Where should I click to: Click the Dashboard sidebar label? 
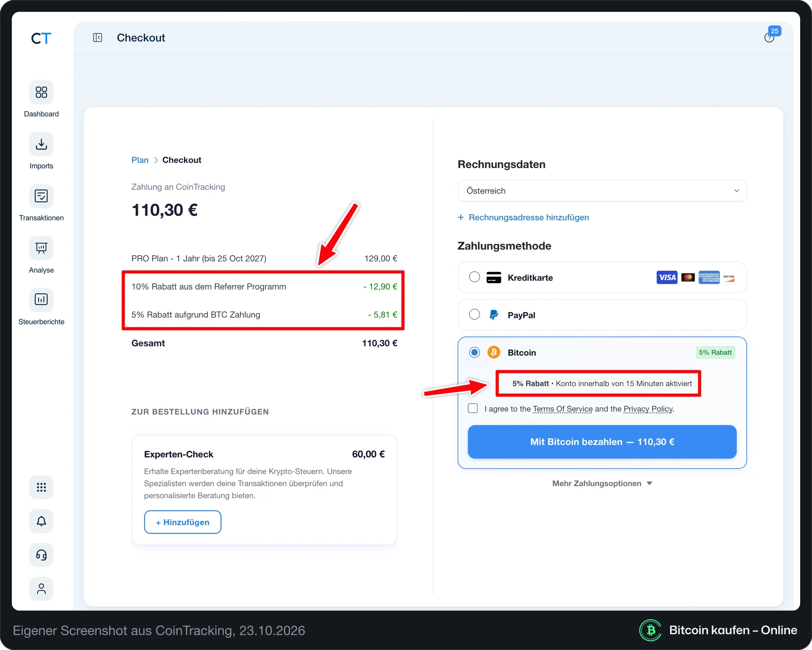pos(41,114)
